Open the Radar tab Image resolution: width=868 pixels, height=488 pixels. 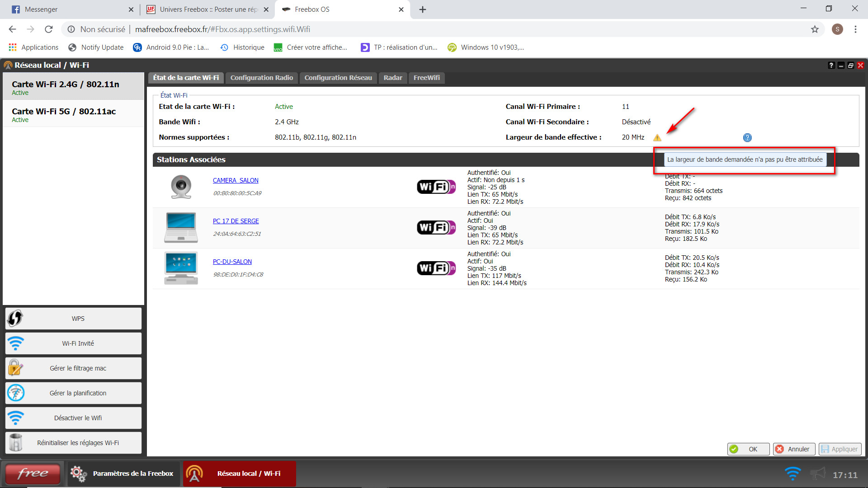[x=392, y=78]
